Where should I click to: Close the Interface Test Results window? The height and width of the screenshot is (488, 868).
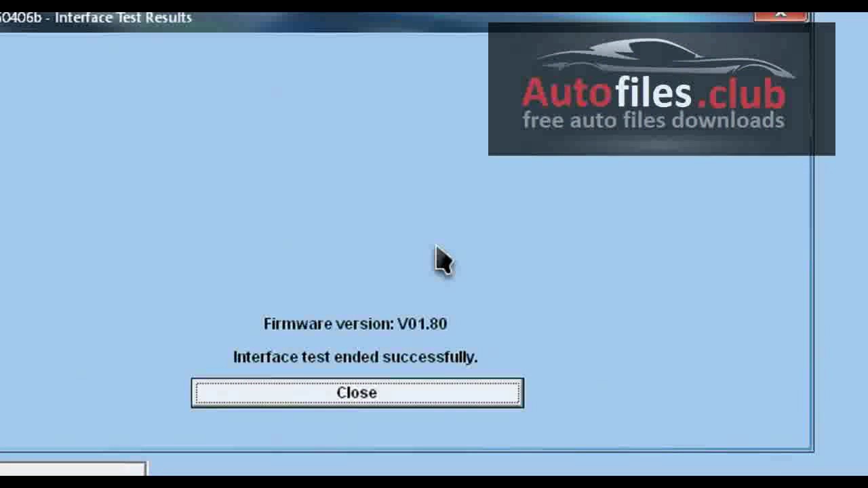781,16
